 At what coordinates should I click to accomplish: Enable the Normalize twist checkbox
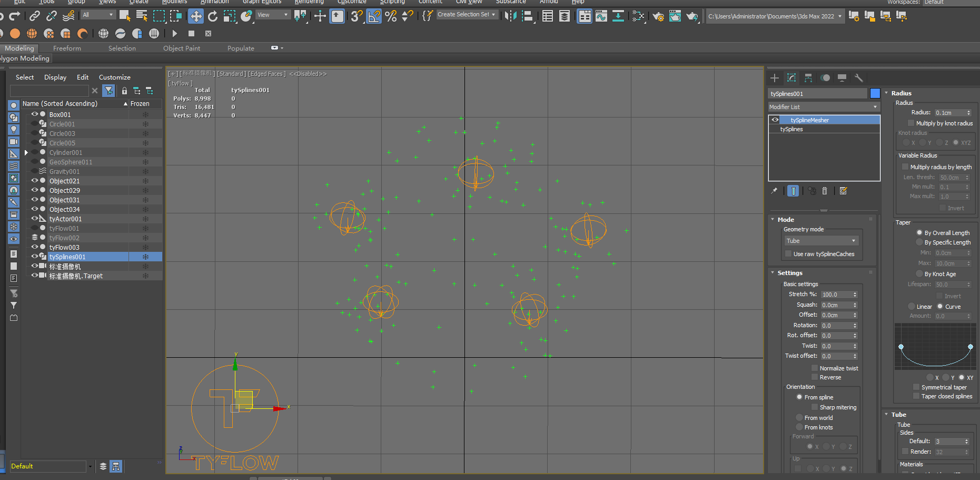(x=815, y=368)
